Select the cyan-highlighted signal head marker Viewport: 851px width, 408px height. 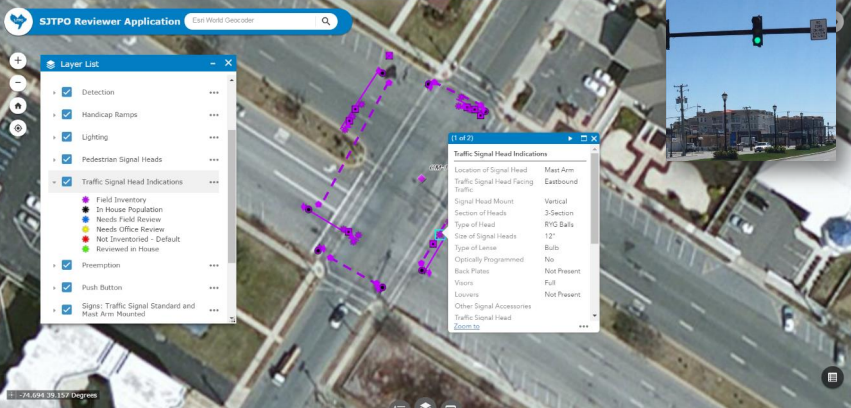pyautogui.click(x=439, y=234)
